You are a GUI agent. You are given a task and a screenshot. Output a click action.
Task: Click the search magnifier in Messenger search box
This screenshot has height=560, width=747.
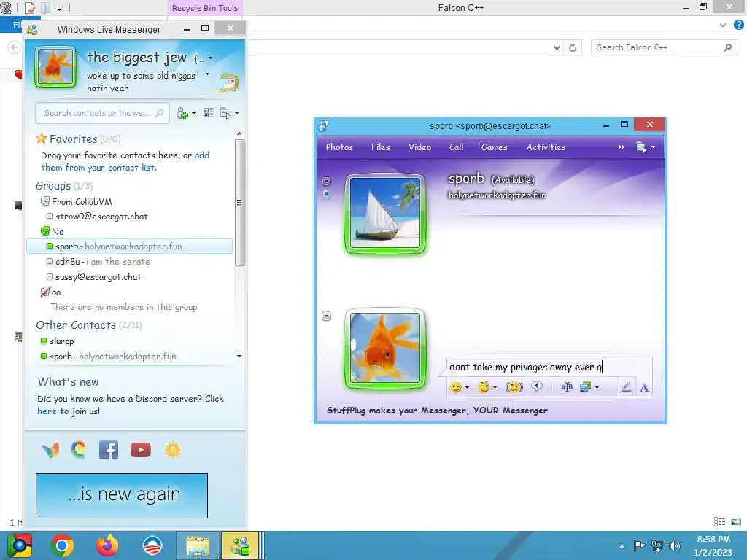point(160,113)
